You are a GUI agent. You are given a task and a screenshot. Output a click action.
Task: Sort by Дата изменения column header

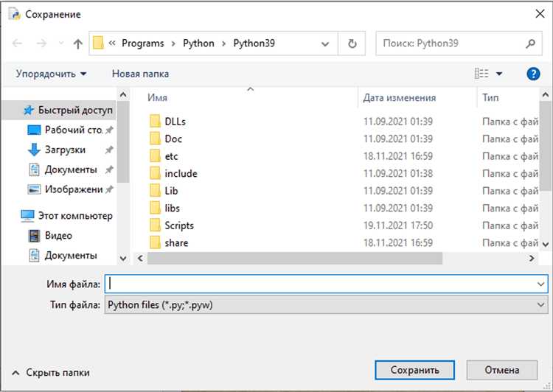(x=400, y=98)
